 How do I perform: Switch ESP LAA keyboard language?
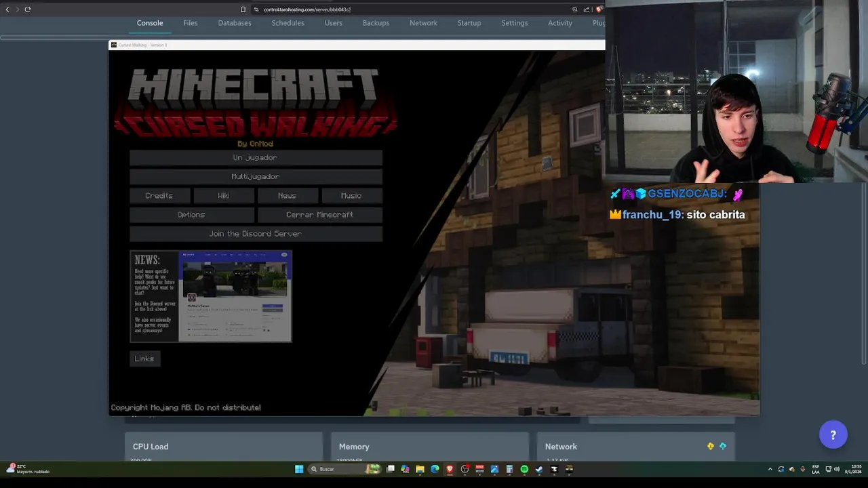(816, 469)
